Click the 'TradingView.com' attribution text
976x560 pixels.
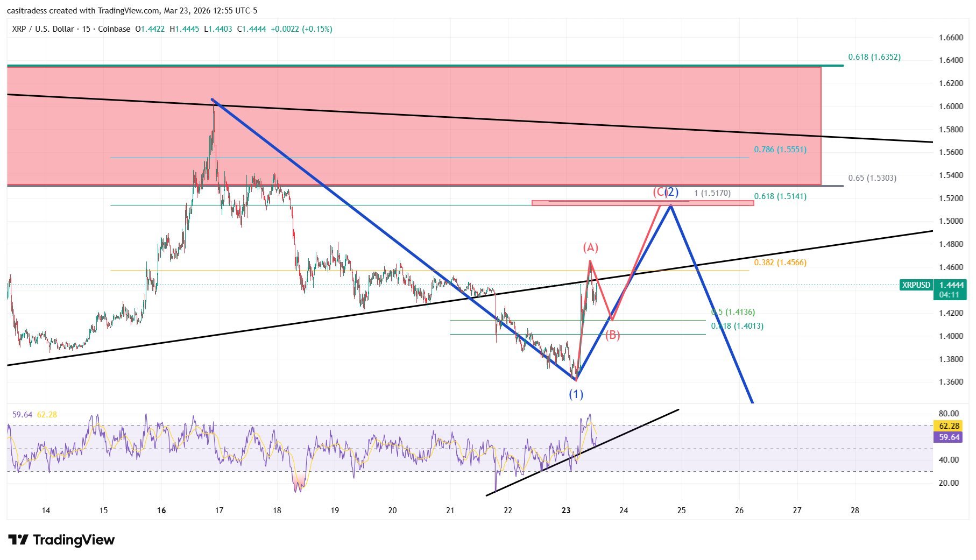pyautogui.click(x=128, y=9)
